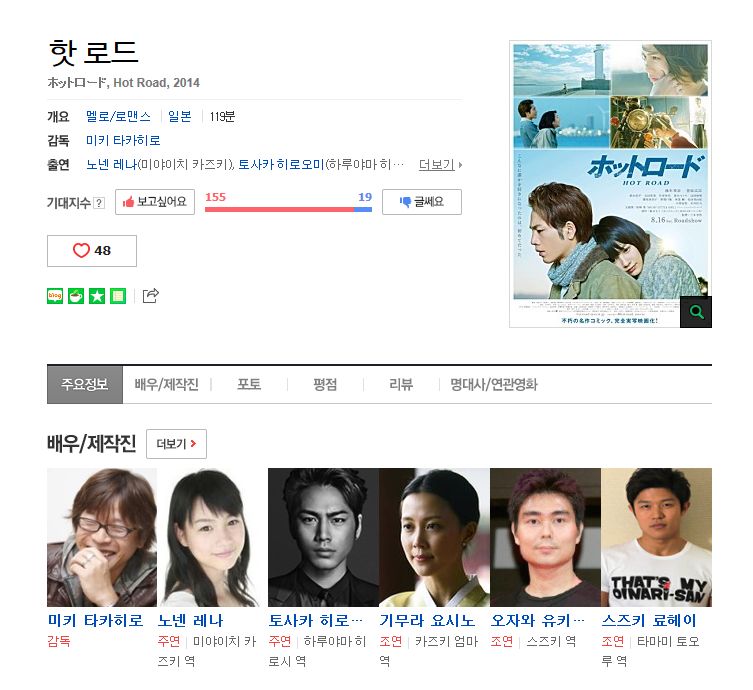Open the 리뷰 tab

tap(401, 385)
